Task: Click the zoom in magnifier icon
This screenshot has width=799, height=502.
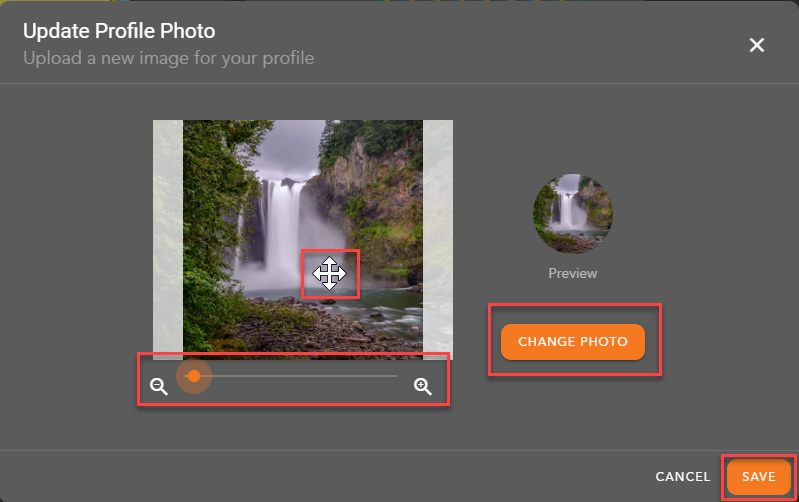Action: click(423, 386)
